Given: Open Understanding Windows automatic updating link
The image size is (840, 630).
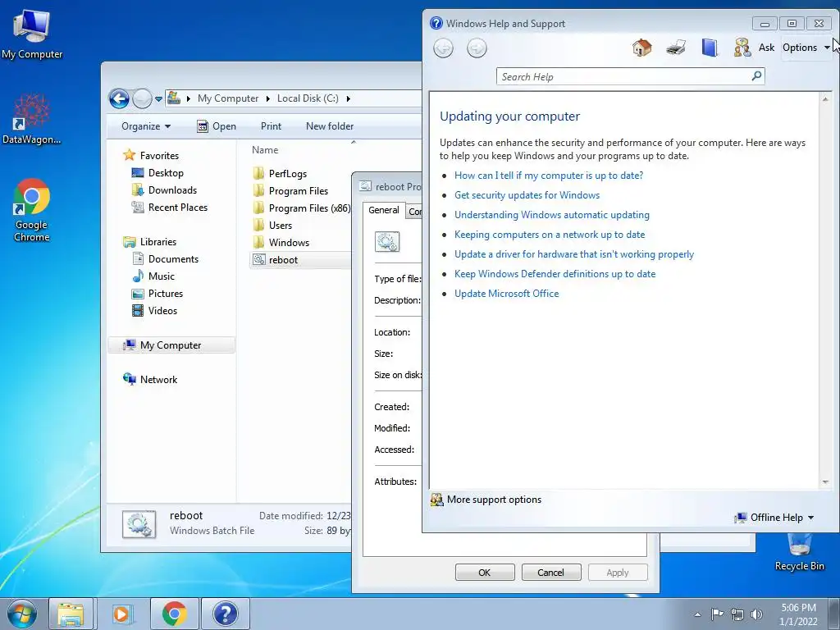Looking at the screenshot, I should (x=552, y=215).
